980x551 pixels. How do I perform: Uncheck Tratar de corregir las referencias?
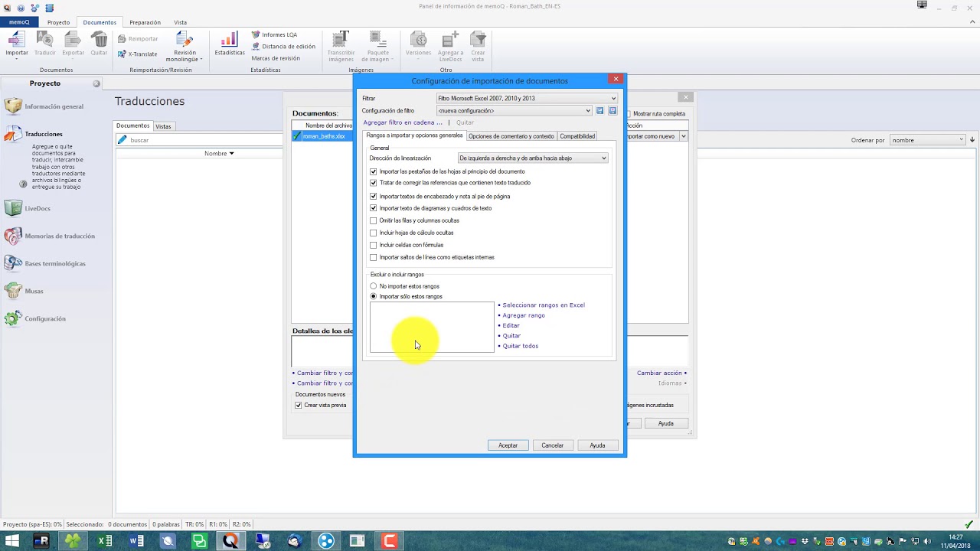pos(374,183)
